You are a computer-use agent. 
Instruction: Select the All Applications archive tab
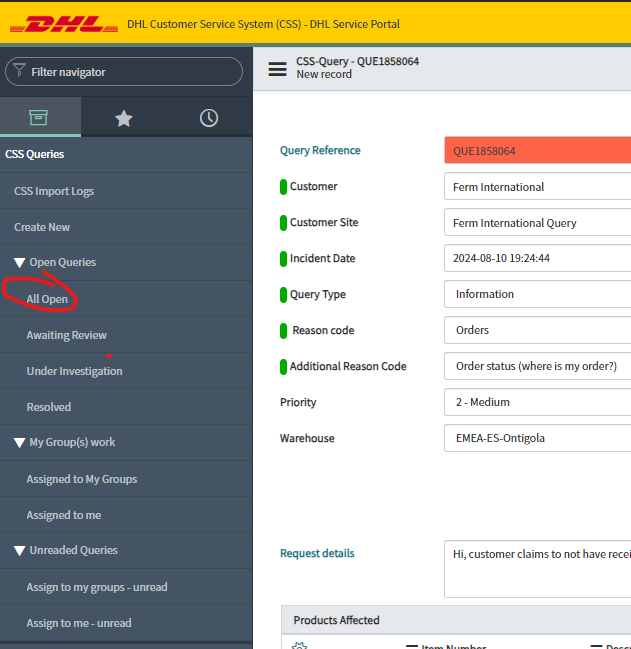(x=38, y=118)
